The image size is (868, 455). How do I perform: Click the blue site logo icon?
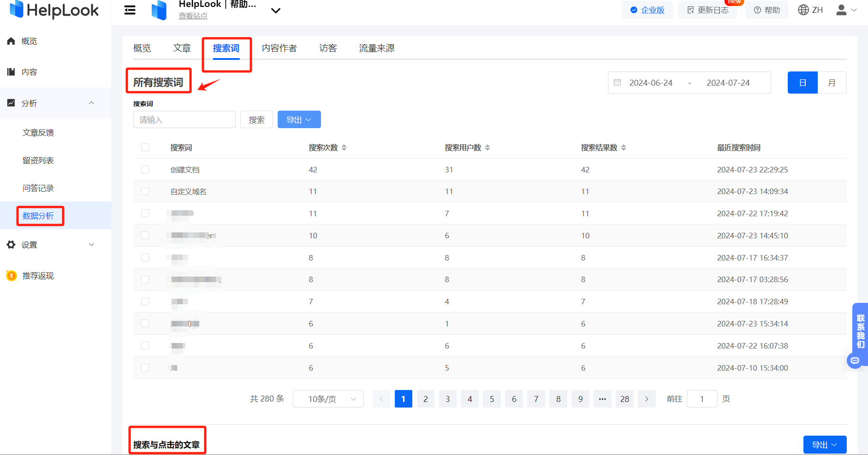[159, 10]
